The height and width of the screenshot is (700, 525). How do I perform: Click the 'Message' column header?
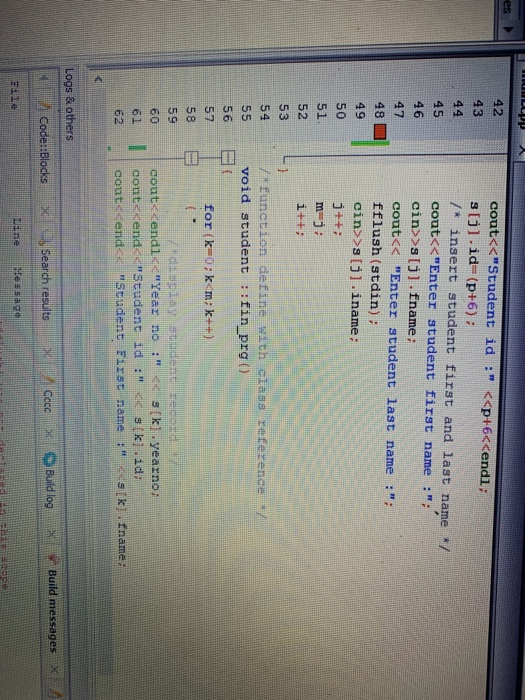click(x=18, y=291)
